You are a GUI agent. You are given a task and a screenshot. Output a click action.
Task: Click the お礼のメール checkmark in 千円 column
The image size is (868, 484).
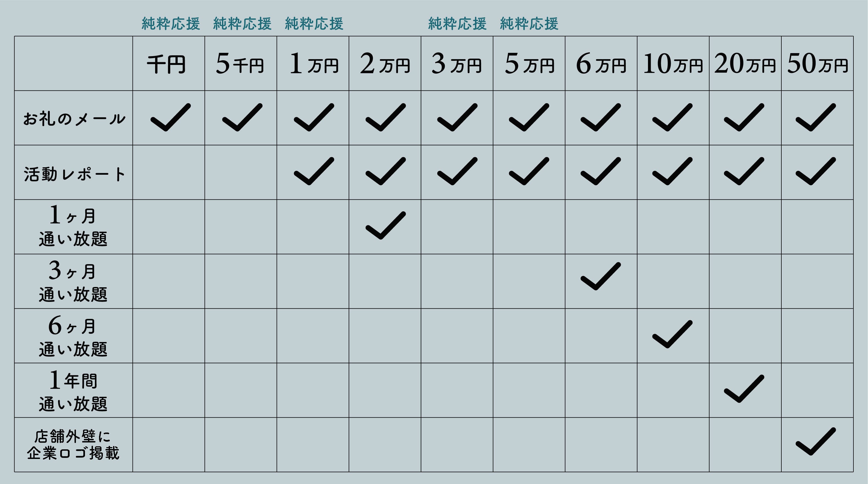[170, 117]
